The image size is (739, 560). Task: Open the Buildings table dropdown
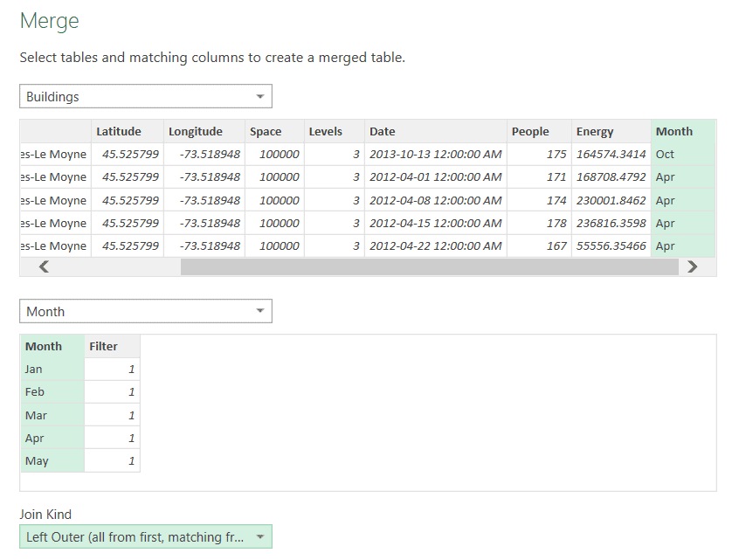[x=146, y=96]
